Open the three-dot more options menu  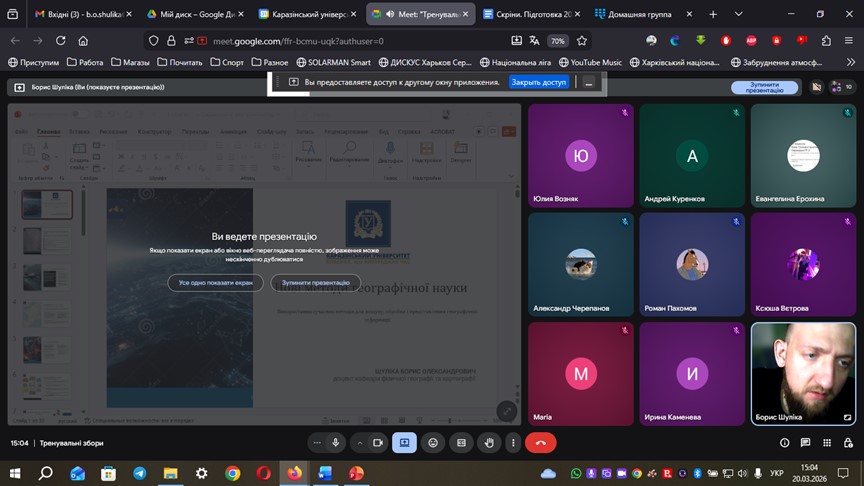(513, 442)
